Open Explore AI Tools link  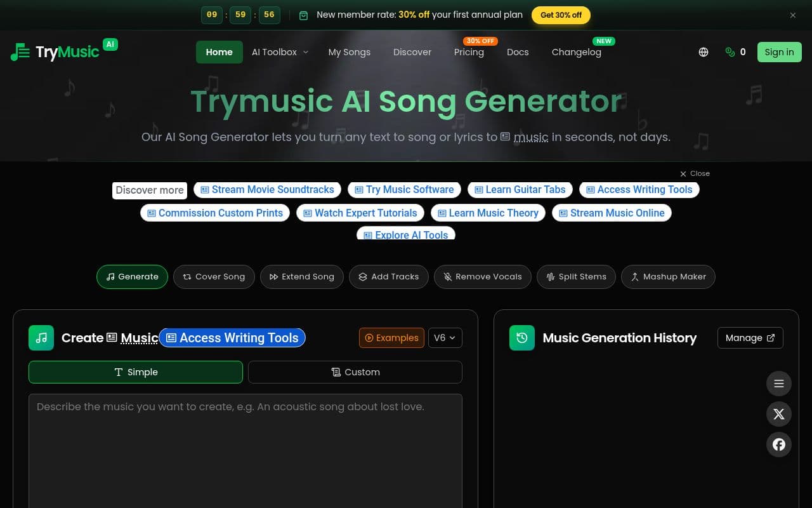(x=406, y=234)
